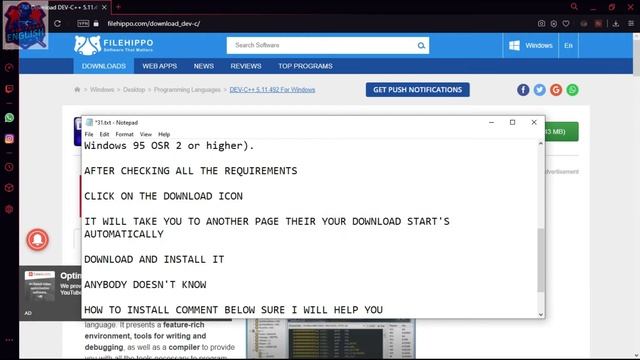The height and width of the screenshot is (360, 640).
Task: Share page via green WhatsApp icon
Action: [x=572, y=90]
